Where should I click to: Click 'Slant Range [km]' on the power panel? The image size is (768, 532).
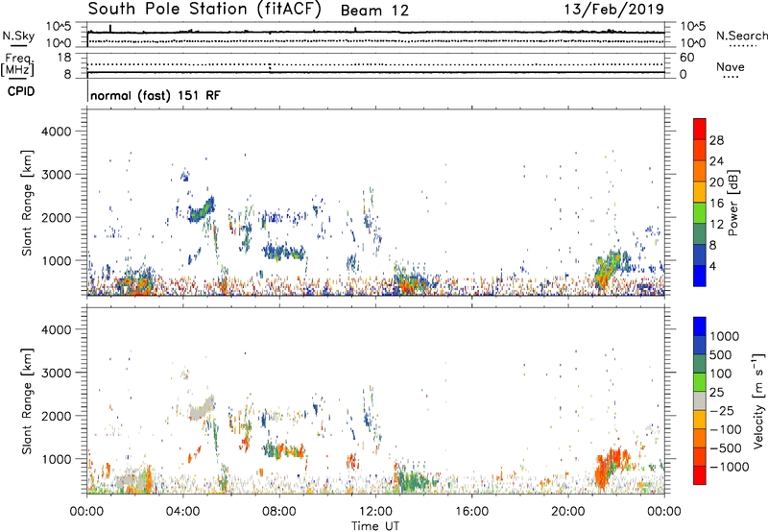click(x=27, y=203)
